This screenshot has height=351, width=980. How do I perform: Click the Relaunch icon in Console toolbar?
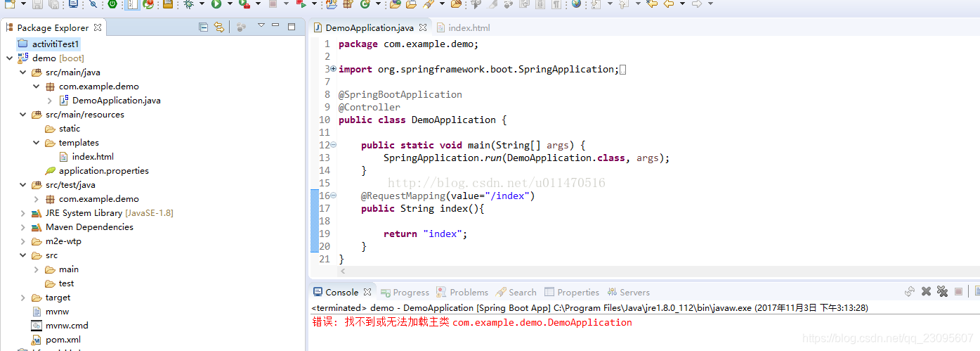click(910, 291)
